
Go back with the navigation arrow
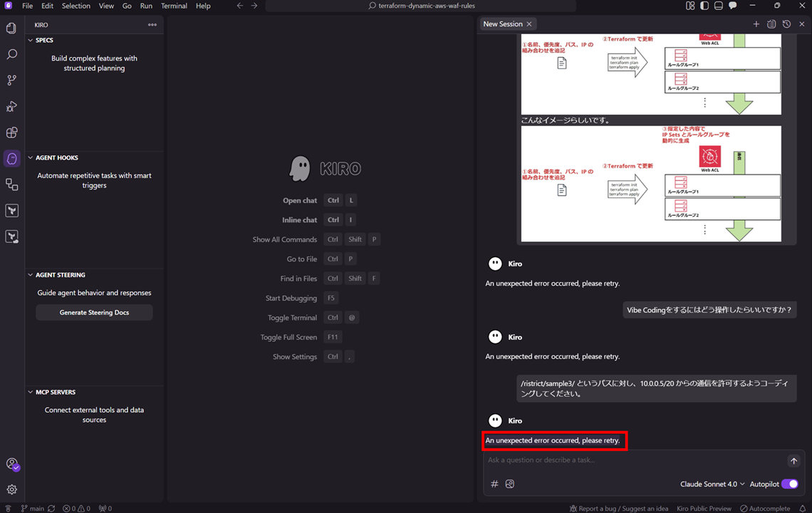point(240,6)
